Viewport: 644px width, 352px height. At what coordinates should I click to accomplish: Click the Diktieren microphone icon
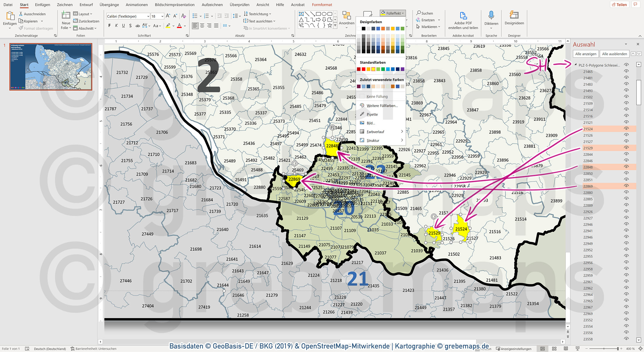coord(491,16)
